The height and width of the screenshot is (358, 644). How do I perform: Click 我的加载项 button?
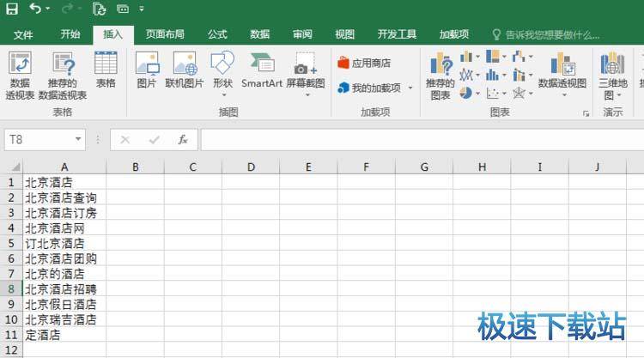(x=369, y=88)
